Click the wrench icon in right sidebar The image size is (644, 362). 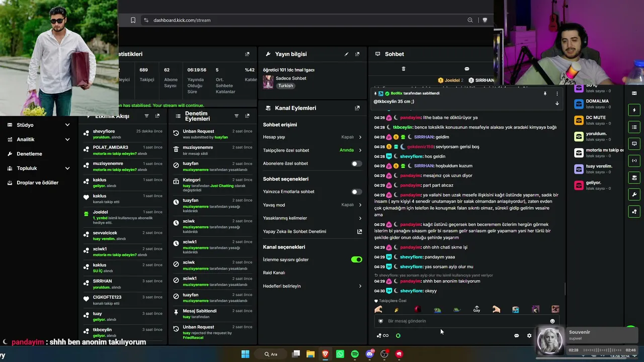pos(634,195)
